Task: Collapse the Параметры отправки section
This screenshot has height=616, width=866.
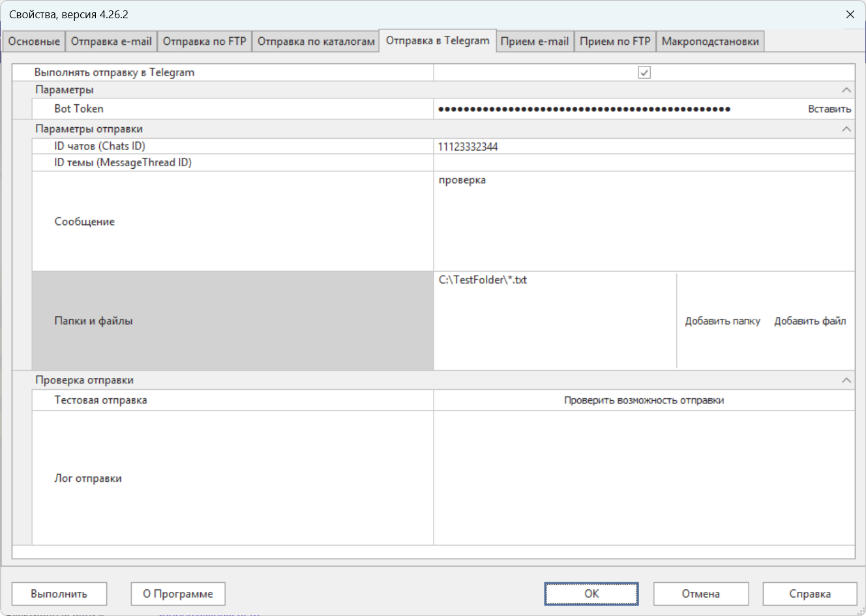Action: [x=846, y=129]
